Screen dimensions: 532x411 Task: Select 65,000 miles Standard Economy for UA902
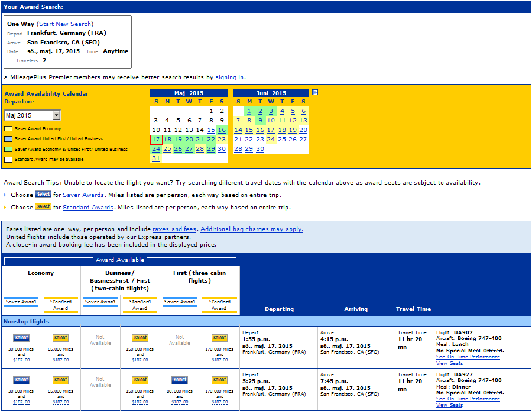click(x=61, y=338)
